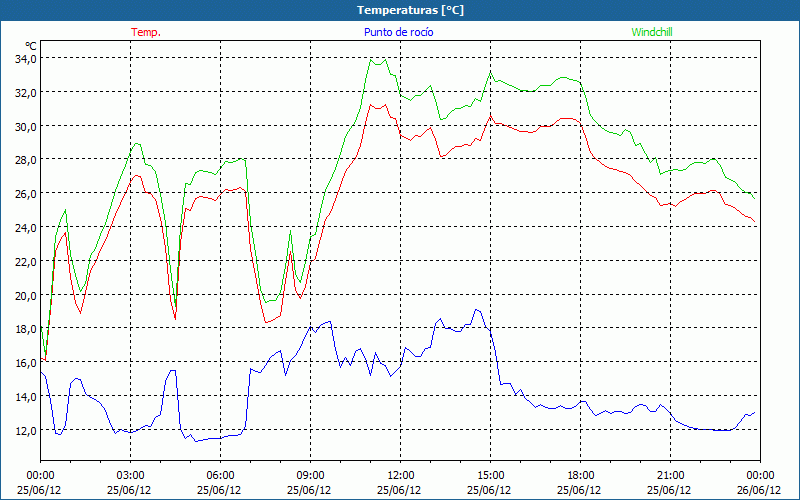The width and height of the screenshot is (800, 500).
Task: Click the 26,0 y-axis value
Action: 26,193
